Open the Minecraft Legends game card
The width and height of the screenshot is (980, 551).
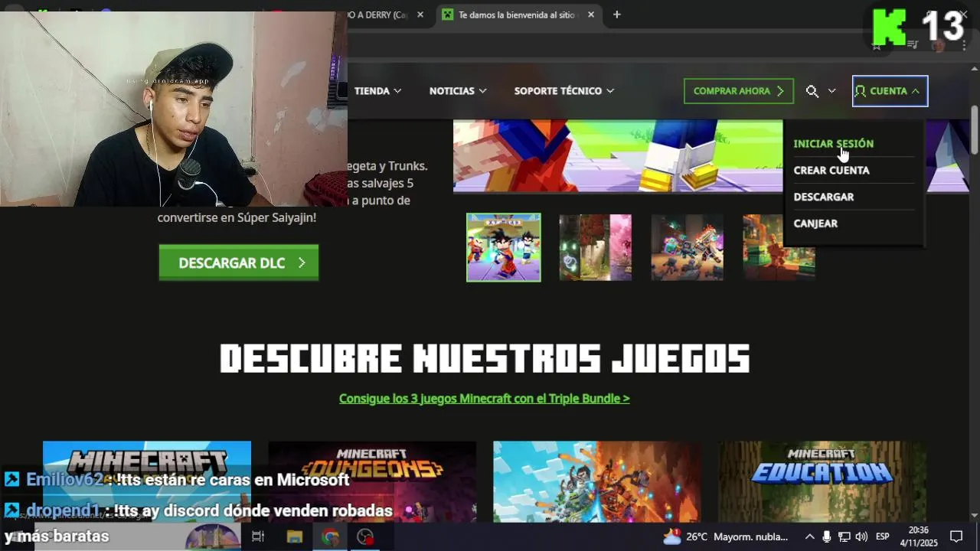597,481
